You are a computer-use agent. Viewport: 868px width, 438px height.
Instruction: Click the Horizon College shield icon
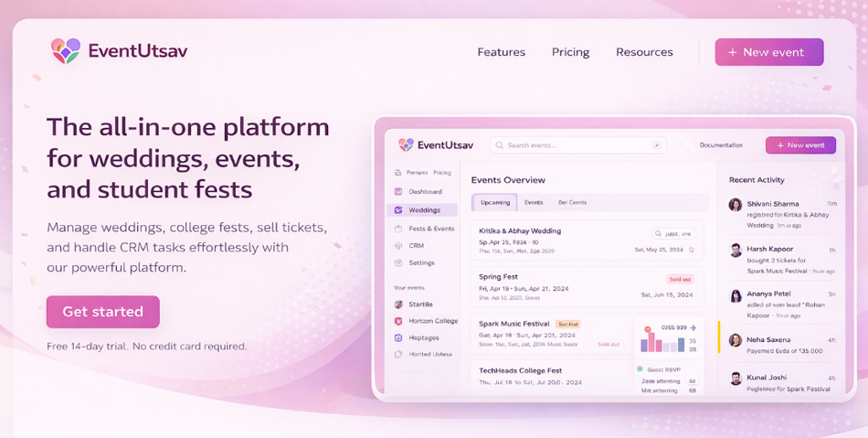click(398, 321)
